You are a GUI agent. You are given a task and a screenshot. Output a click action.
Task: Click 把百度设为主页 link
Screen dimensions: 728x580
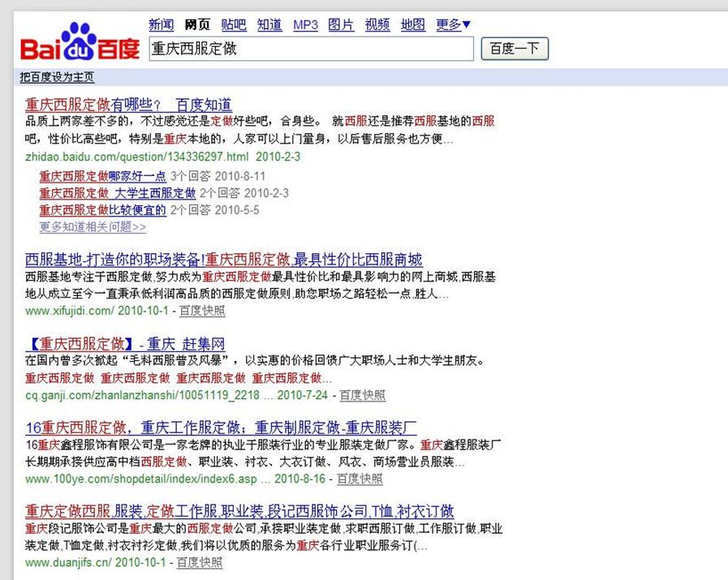coord(57,78)
